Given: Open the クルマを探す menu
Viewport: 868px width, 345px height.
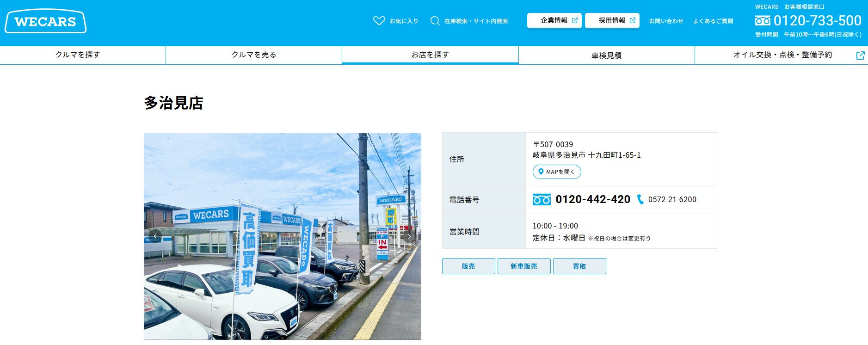Looking at the screenshot, I should point(78,55).
